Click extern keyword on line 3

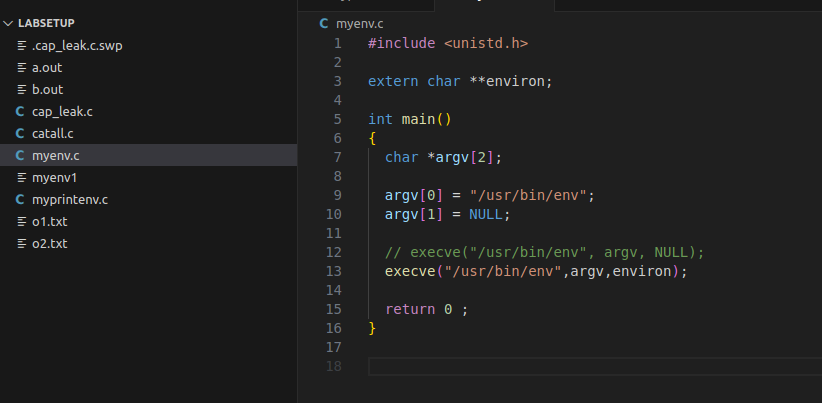coord(393,82)
